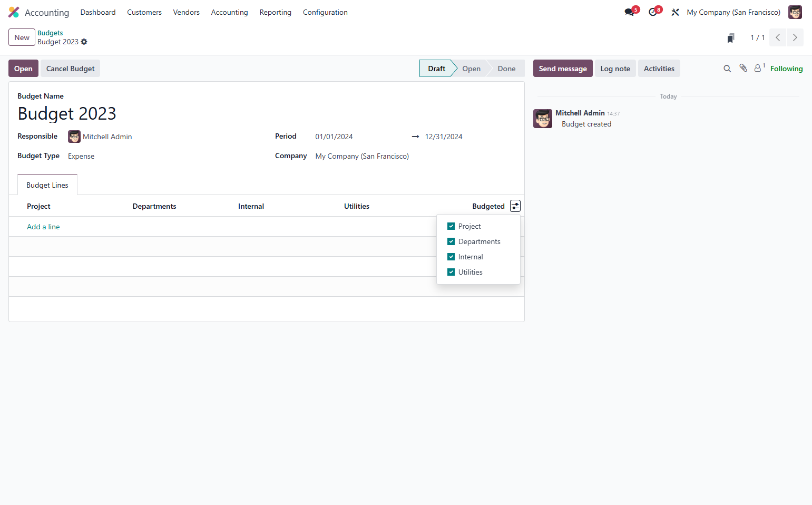Sort by the Project column header
This screenshot has width=812, height=505.
pos(38,206)
